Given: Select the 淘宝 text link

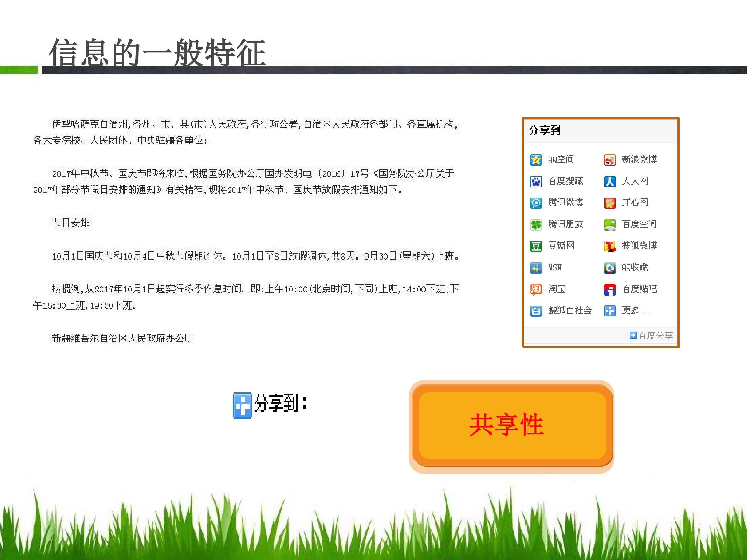Looking at the screenshot, I should 557,289.
